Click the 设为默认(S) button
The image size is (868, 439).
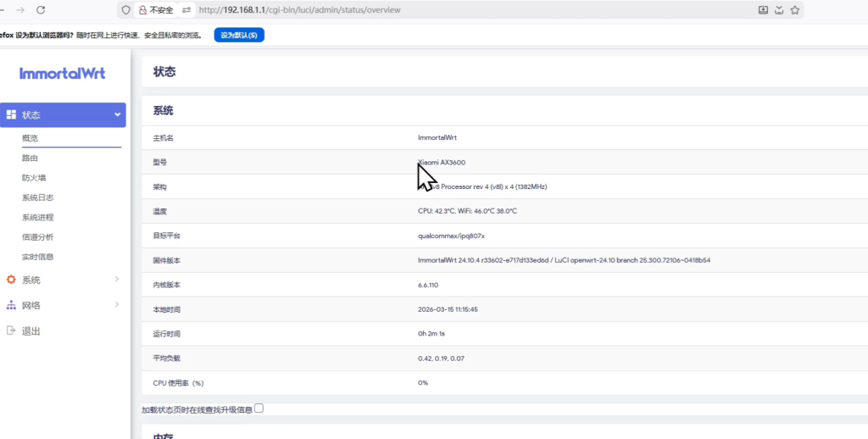click(239, 35)
